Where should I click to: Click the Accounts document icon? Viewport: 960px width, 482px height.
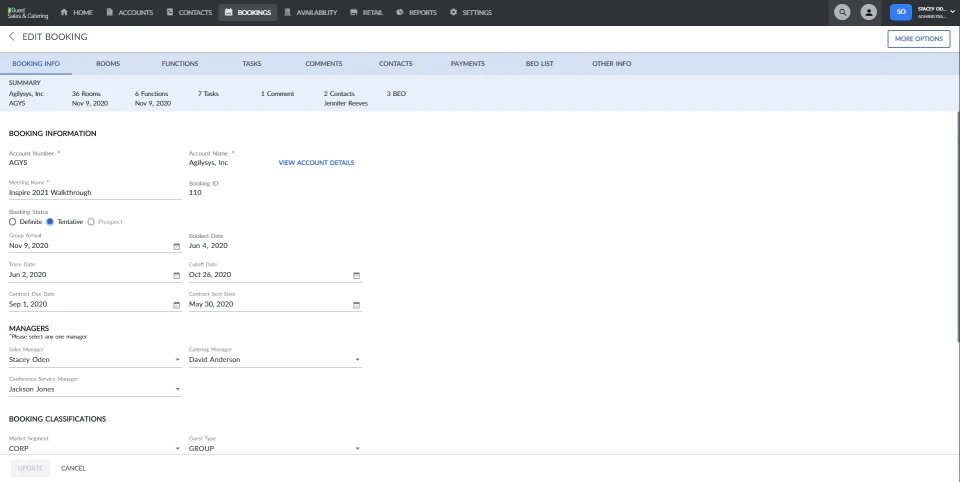110,12
